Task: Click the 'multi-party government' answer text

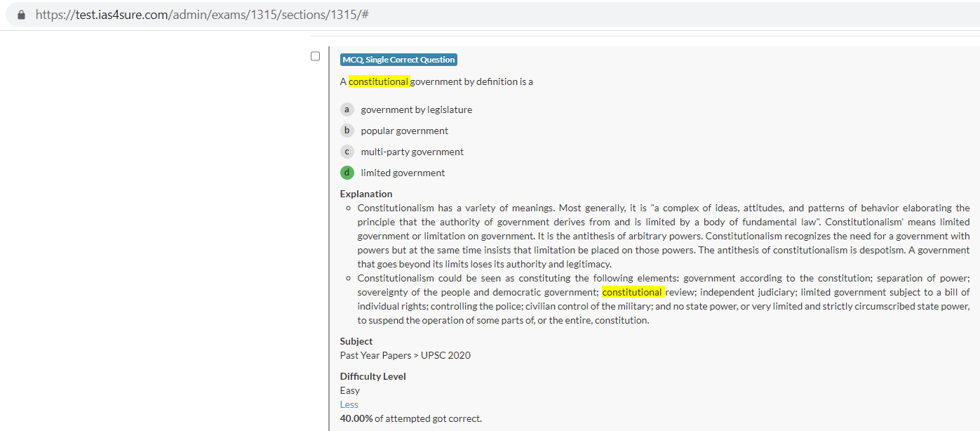Action: pos(412,152)
